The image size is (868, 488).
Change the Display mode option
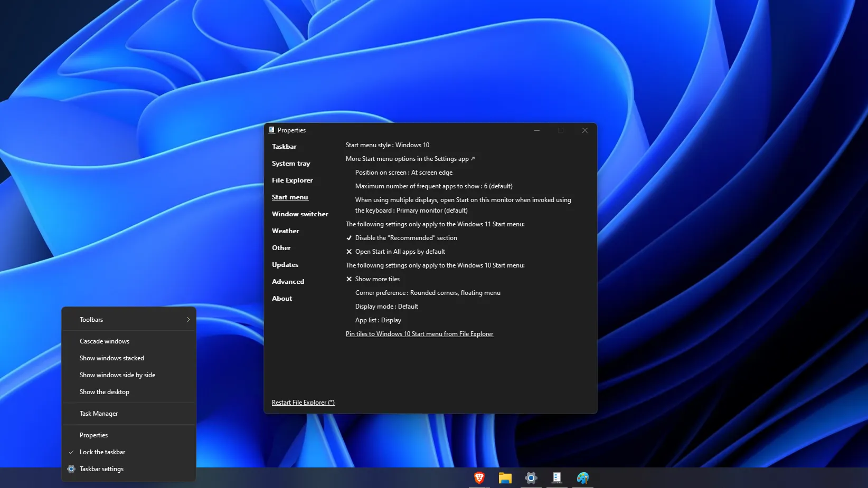pyautogui.click(x=386, y=307)
